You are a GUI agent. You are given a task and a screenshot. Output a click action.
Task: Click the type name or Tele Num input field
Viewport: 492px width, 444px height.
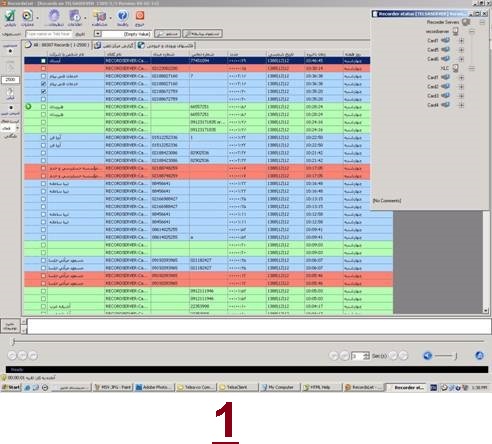pyautogui.click(x=49, y=34)
